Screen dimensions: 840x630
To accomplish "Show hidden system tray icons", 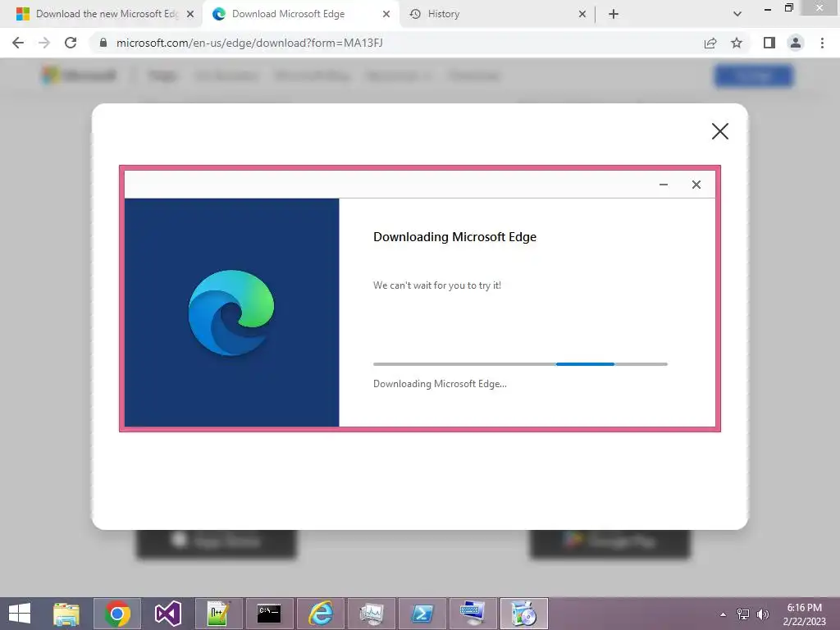I will tap(724, 614).
